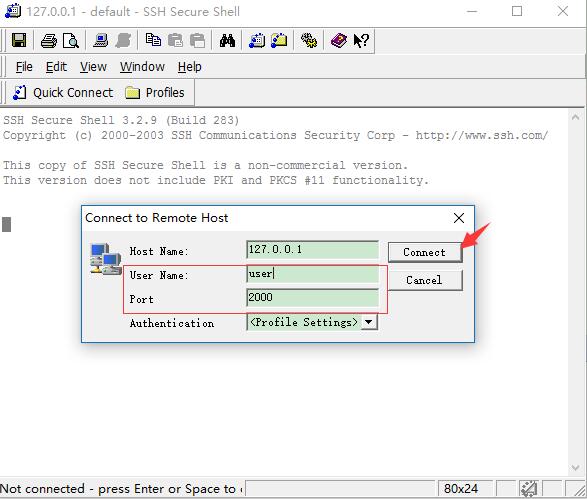Click the Profile Settings combo box text
The height and width of the screenshot is (499, 587).
(x=304, y=322)
